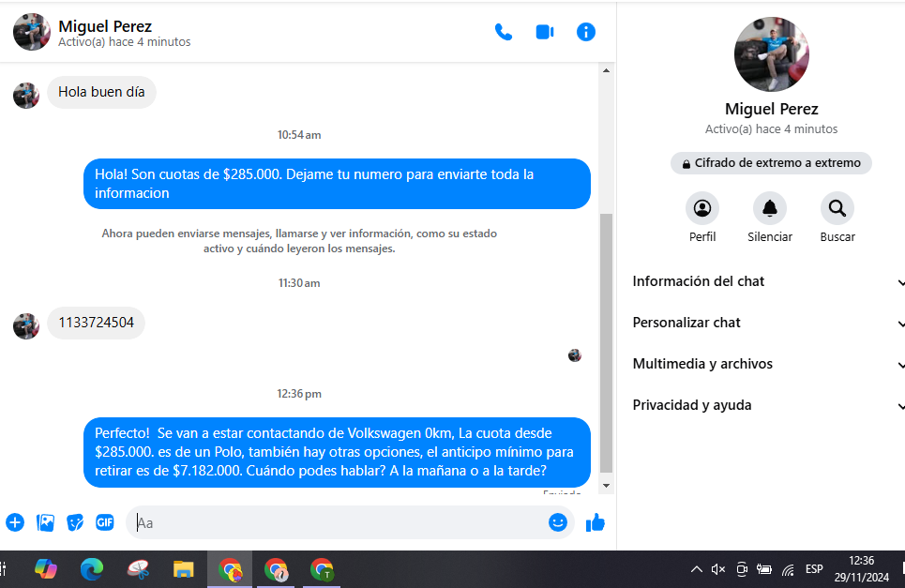Viewport: 905px width, 588px height.
Task: Open the GIF picker
Action: (104, 522)
